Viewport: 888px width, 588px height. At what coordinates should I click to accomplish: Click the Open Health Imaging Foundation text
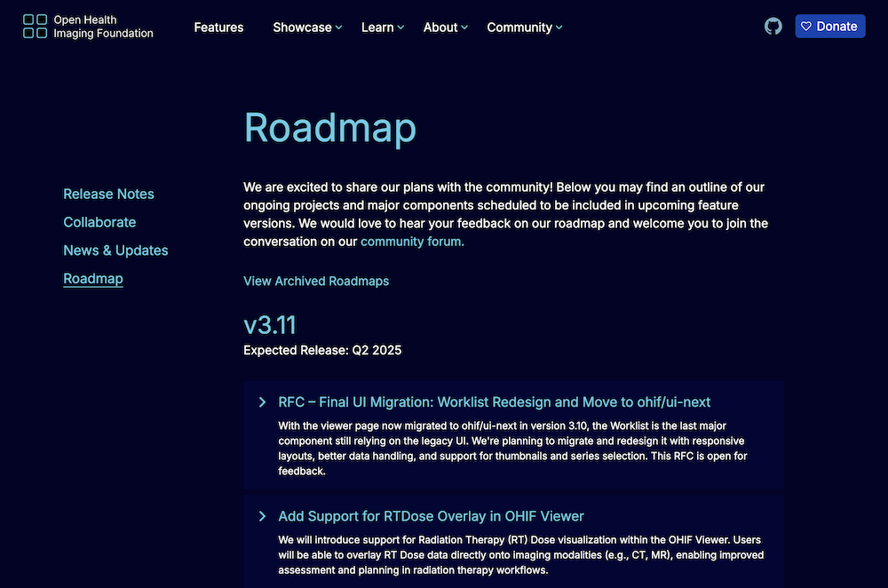(103, 27)
